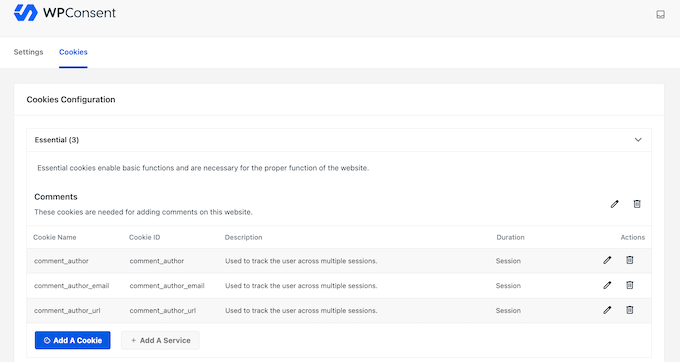
Task: Edit the comment_author_url cookie
Action: (607, 310)
